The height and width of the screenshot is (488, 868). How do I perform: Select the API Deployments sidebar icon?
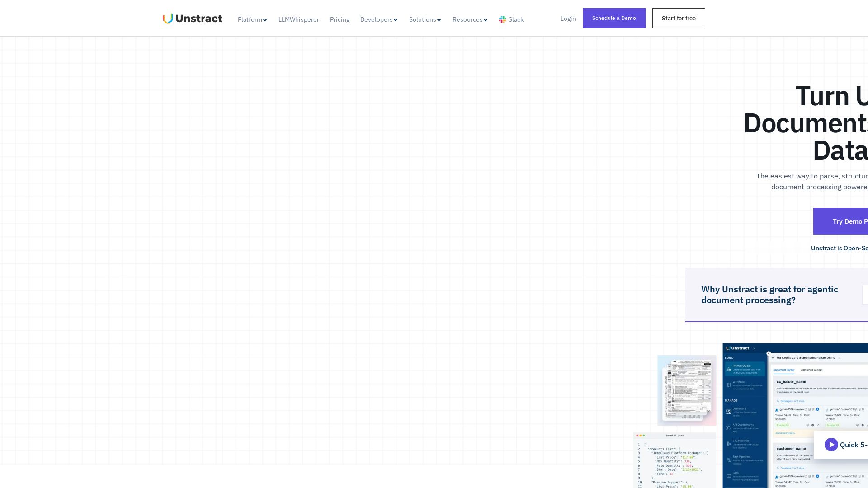(x=729, y=428)
